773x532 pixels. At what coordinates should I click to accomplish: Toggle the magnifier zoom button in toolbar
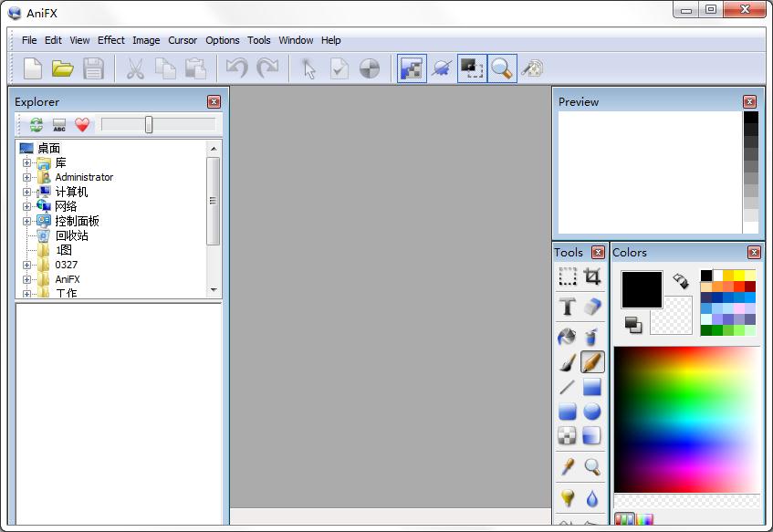pyautogui.click(x=502, y=68)
